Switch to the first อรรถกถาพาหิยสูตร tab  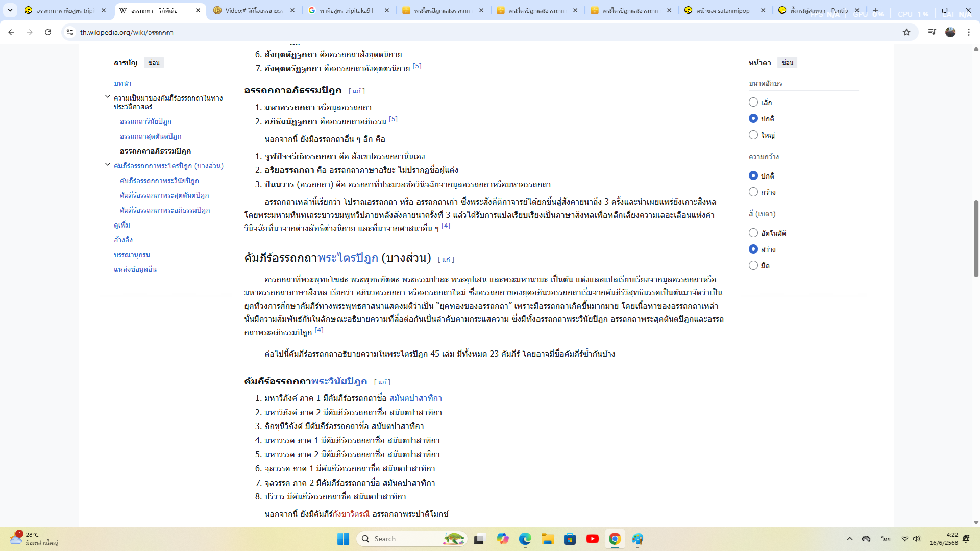click(65, 10)
